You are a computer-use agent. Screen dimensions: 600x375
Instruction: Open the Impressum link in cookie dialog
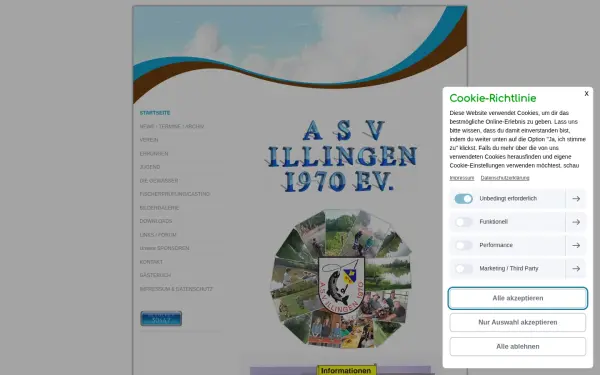pos(461,178)
